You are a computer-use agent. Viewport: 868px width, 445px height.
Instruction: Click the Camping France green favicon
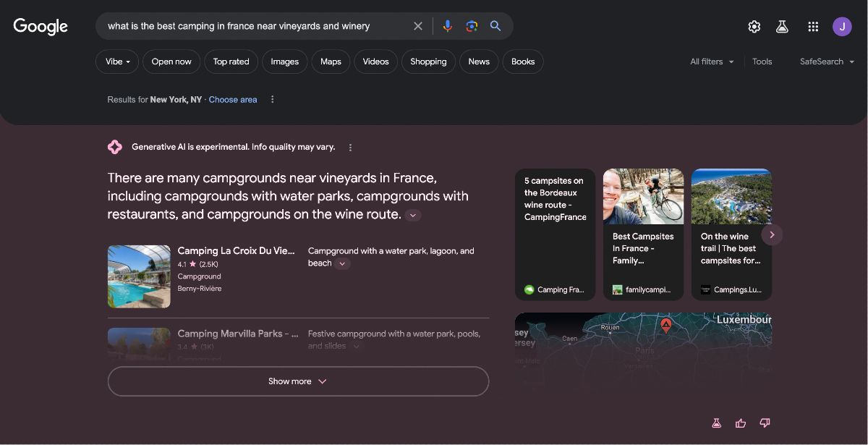529,289
